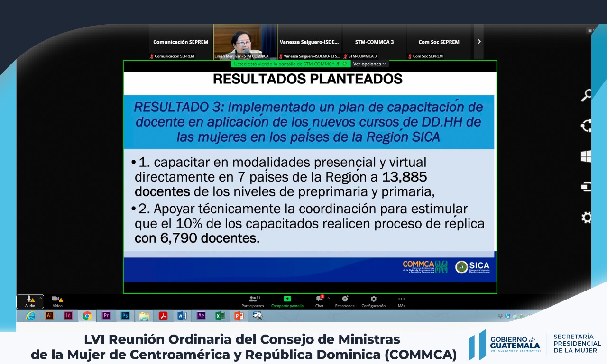The width and height of the screenshot is (607, 364).
Task: Select Eileen Menjivar's video thumbnail
Action: click(245, 42)
